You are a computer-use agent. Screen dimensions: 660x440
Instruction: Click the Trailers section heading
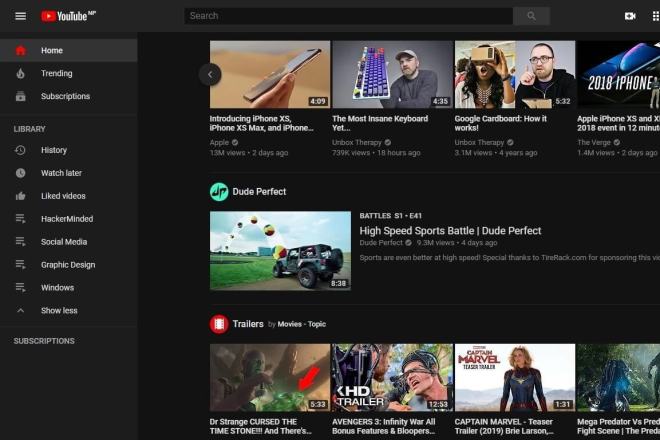click(x=248, y=324)
